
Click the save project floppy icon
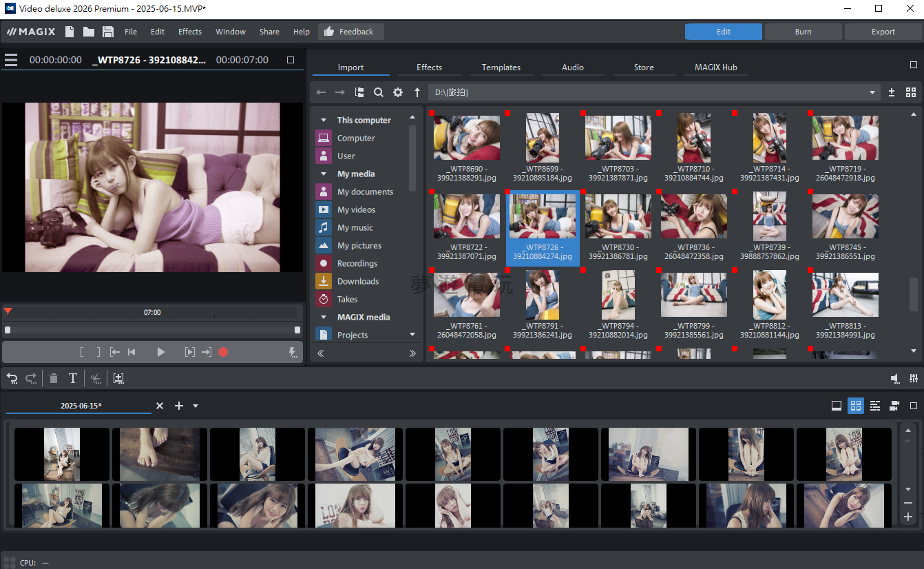(108, 32)
